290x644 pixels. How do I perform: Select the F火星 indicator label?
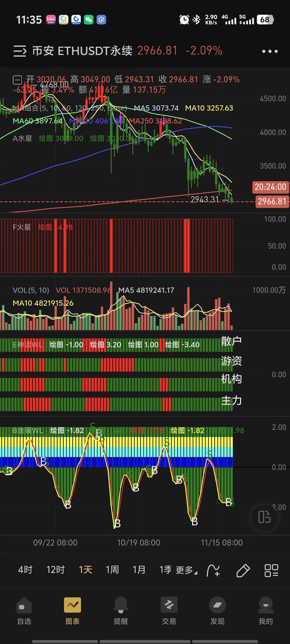(x=22, y=227)
